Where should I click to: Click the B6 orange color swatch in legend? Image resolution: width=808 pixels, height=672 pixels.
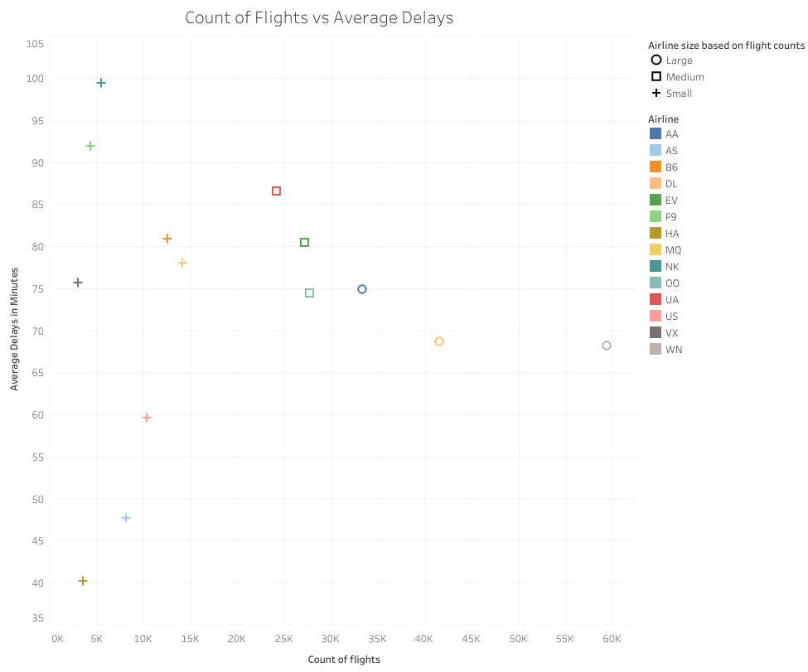pyautogui.click(x=655, y=167)
